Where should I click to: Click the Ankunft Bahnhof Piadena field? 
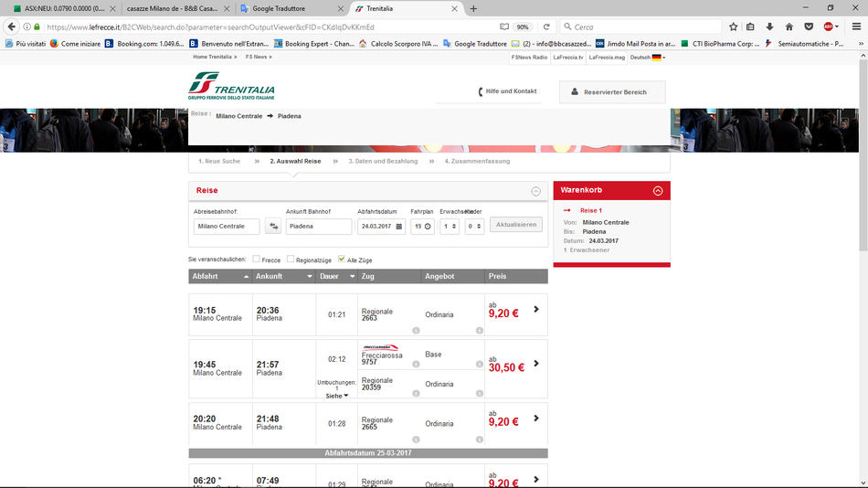[x=319, y=226]
